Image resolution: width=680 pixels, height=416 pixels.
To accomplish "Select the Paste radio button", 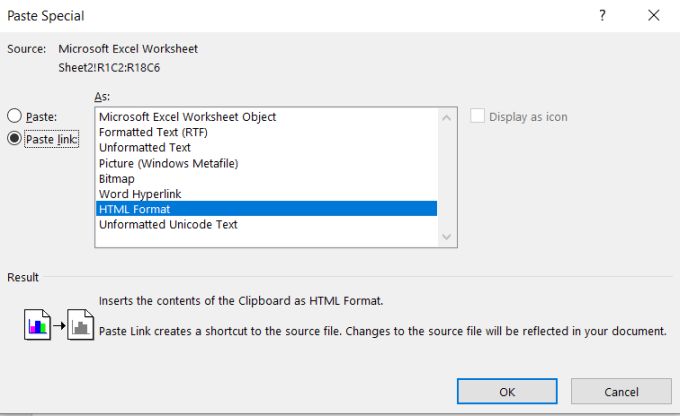I will point(15,117).
